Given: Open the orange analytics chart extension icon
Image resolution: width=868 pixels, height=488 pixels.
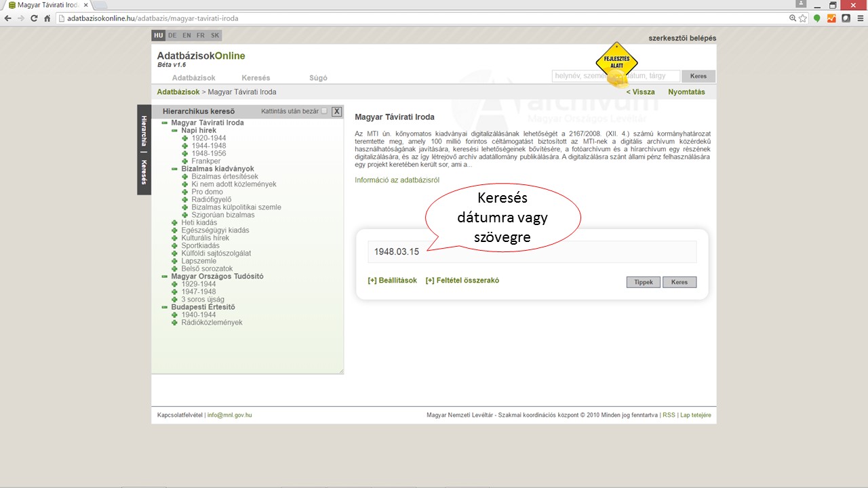Looking at the screenshot, I should [x=831, y=18].
